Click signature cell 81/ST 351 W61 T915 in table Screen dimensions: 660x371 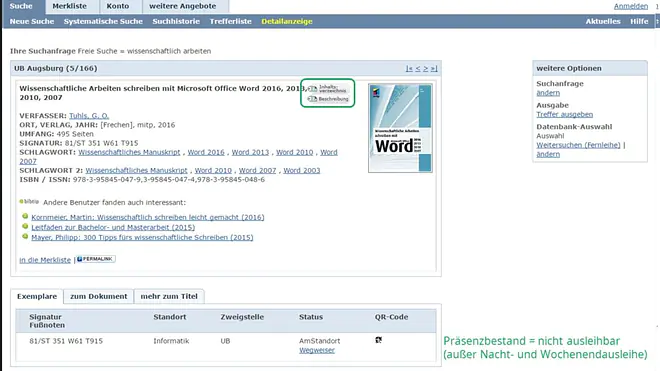[66, 341]
